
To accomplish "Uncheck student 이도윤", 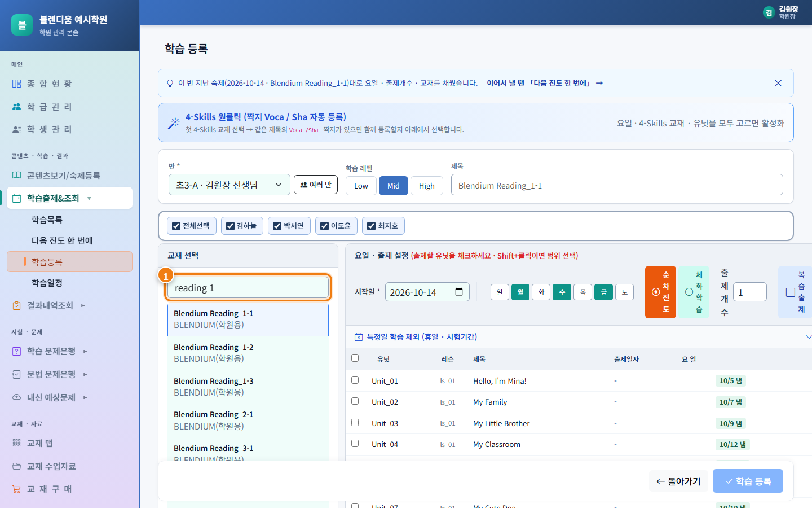I will click(324, 226).
